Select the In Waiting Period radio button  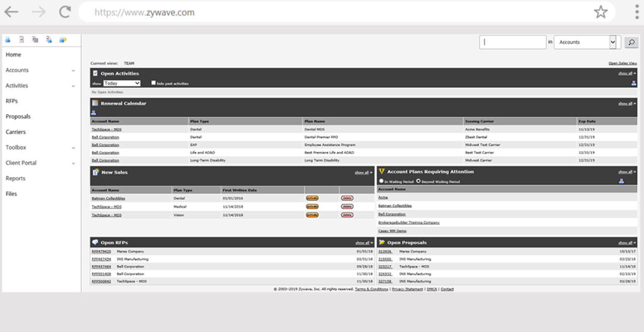(381, 181)
